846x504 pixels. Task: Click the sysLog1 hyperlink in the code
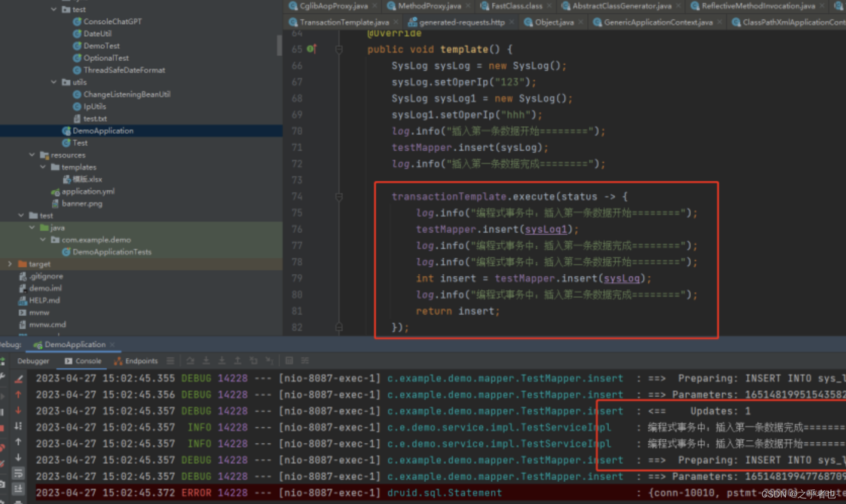(x=546, y=229)
